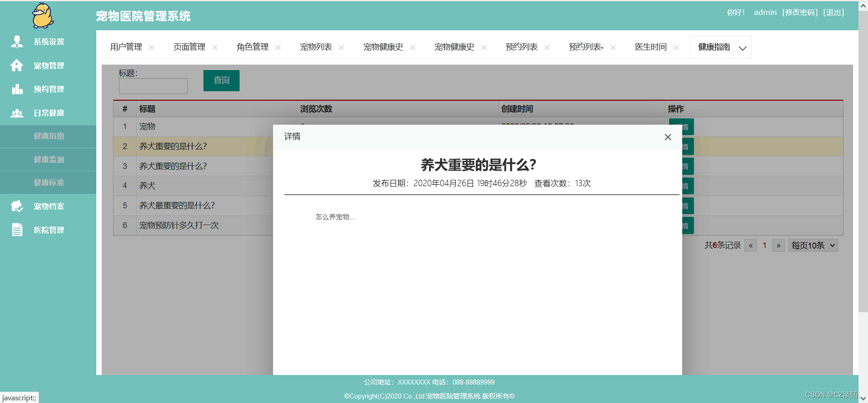The width and height of the screenshot is (868, 403).
Task: Switch to the 页面管理 tab
Action: (189, 47)
